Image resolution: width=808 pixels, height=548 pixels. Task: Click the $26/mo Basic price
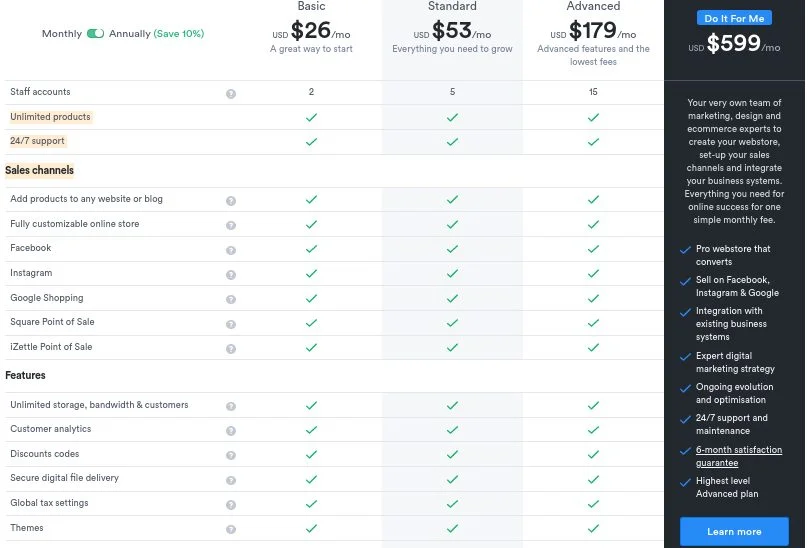tap(311, 30)
